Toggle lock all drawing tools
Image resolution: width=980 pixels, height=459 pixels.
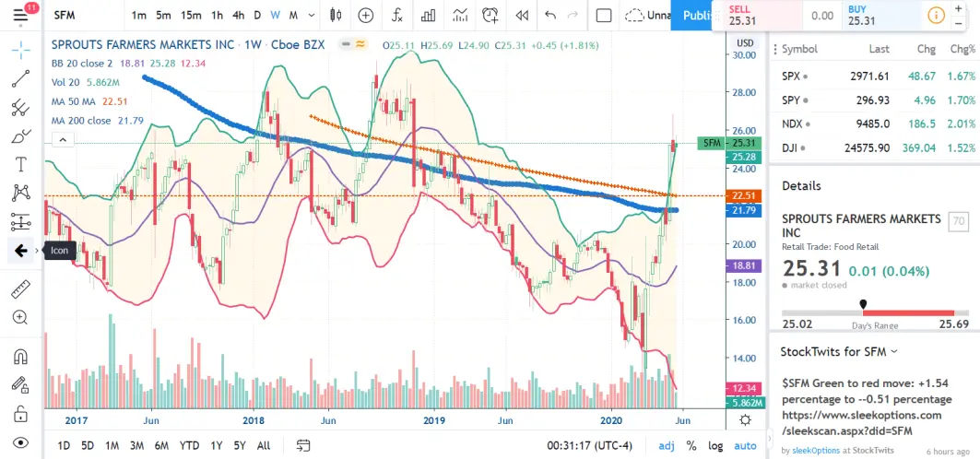(20, 414)
